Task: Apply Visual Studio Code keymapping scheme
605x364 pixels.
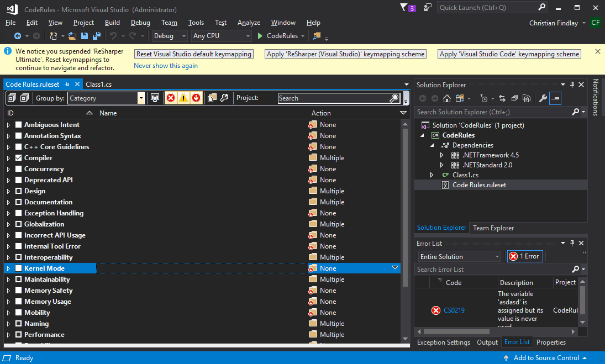Action: (x=509, y=54)
